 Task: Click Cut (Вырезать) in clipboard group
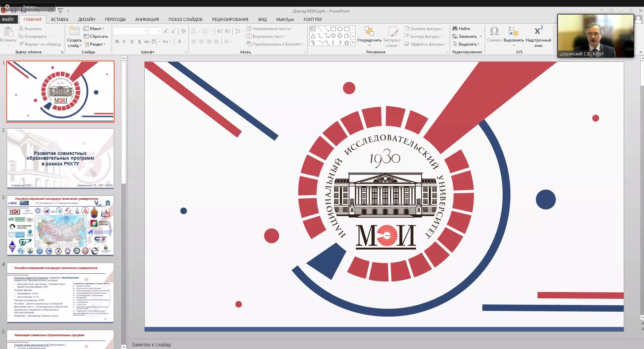(x=30, y=29)
